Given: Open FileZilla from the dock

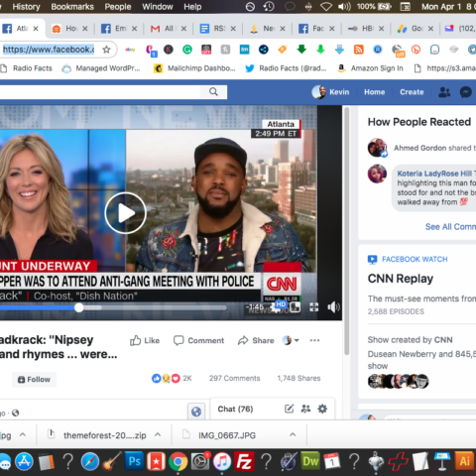Looking at the screenshot, I should pos(244,461).
